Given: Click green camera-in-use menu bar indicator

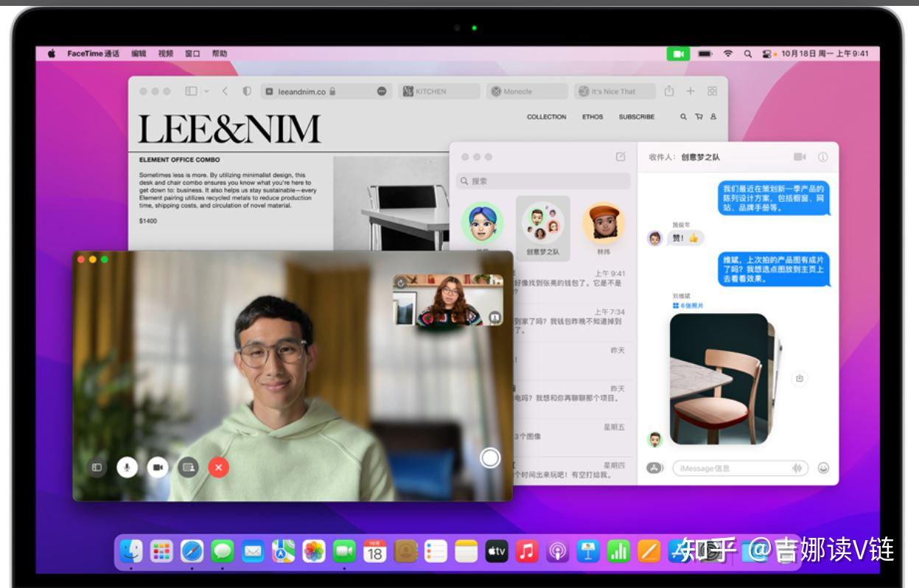Looking at the screenshot, I should (678, 54).
